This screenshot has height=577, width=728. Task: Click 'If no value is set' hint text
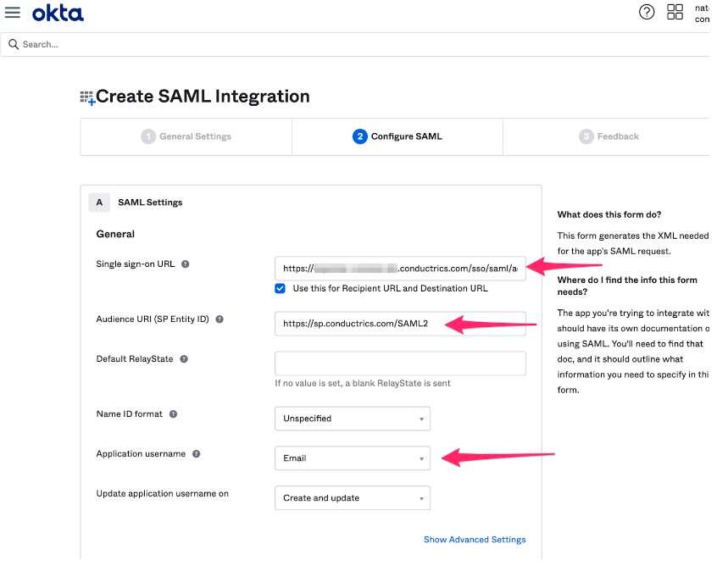pos(363,384)
